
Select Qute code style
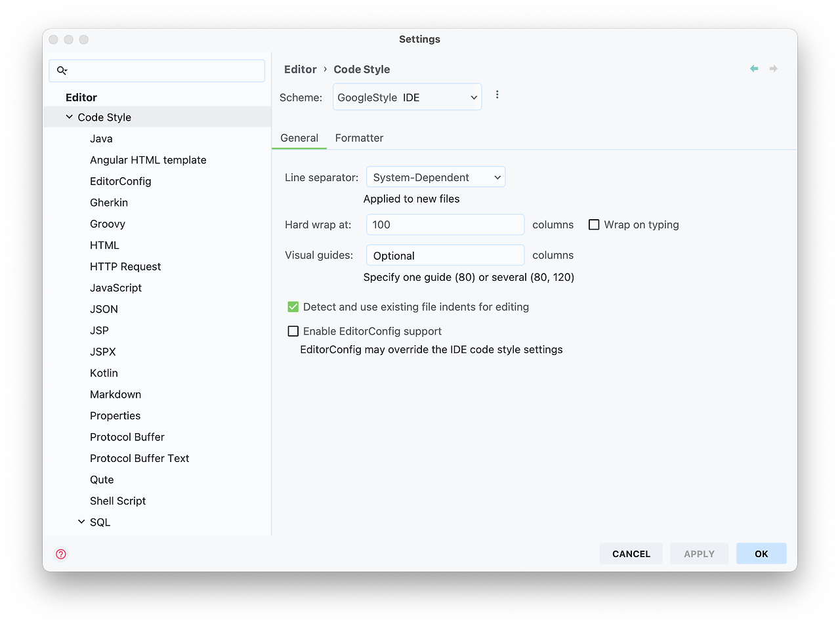coord(102,480)
